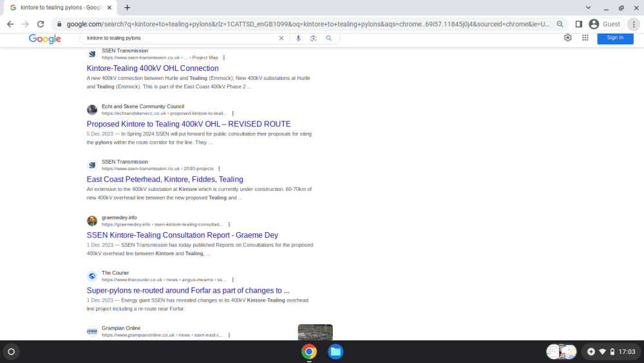
Task: Open Proposed Kintore to Tealing REVISED ROUTE result
Action: pyautogui.click(x=189, y=124)
